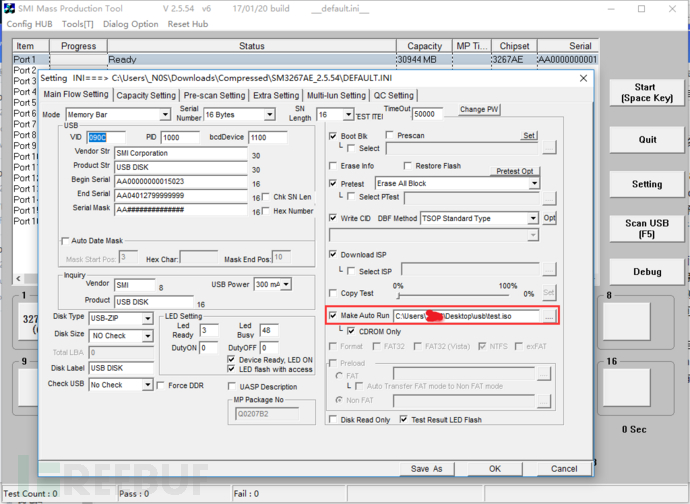Screen dimensions: 690x504
Task: Expand the Mode Memory Bar dropdown
Action: coord(165,115)
